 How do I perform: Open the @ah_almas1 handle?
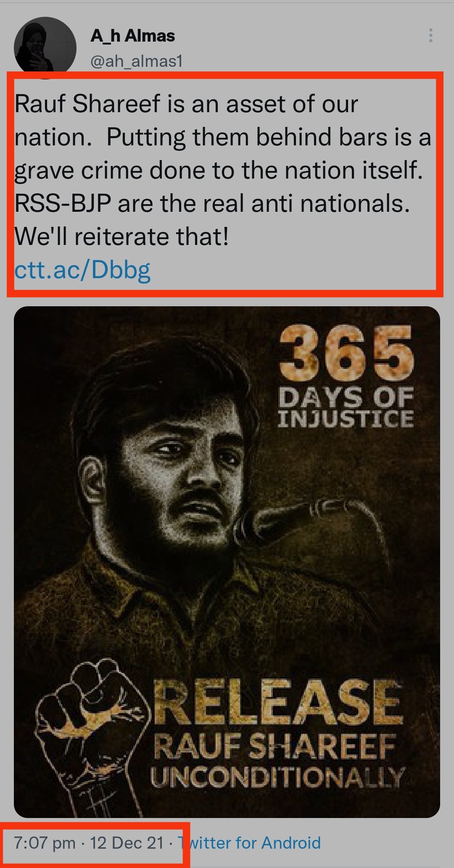pos(137,61)
